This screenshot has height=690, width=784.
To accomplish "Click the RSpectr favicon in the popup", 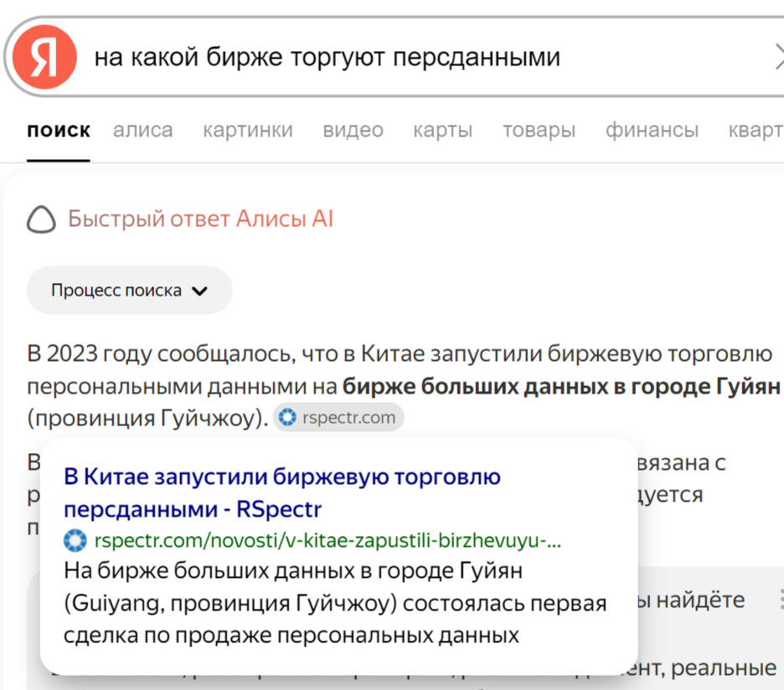I will (x=75, y=540).
